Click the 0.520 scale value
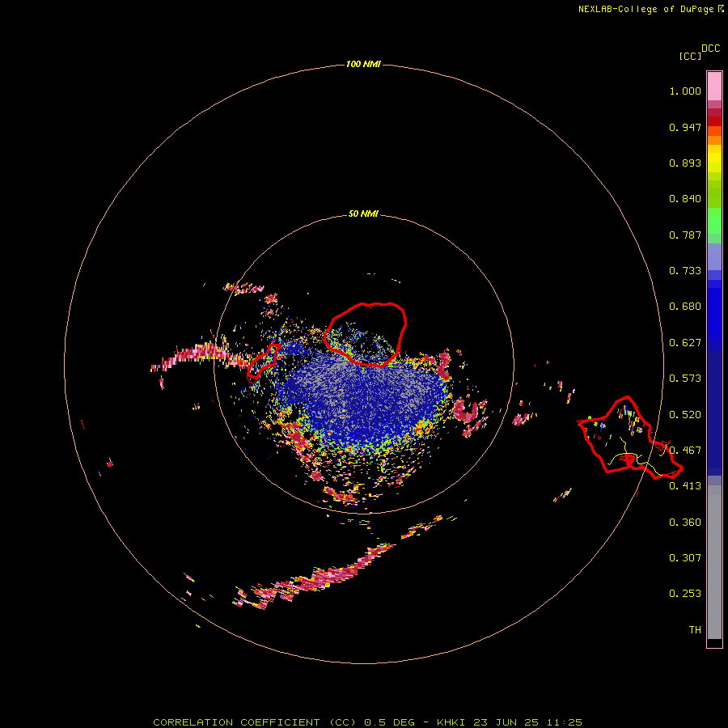The width and height of the screenshot is (728, 728). click(685, 415)
